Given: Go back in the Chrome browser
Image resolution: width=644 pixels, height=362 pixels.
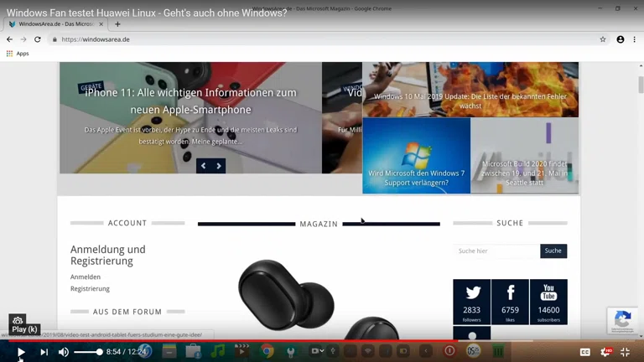Looking at the screenshot, I should pyautogui.click(x=9, y=39).
